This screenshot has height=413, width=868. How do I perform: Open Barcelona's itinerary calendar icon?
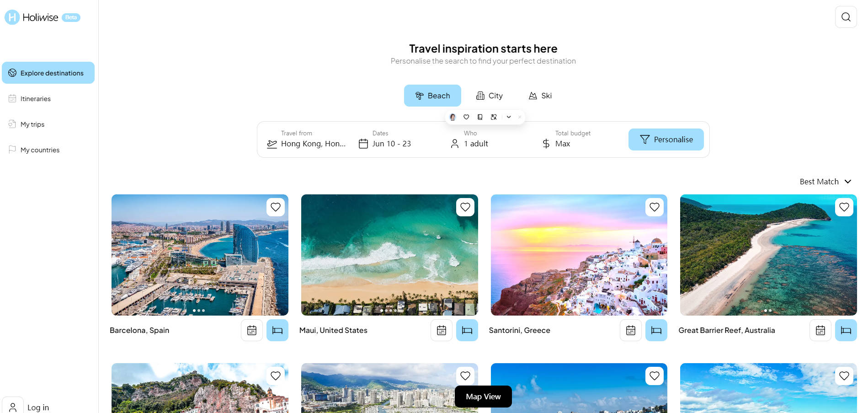(252, 330)
